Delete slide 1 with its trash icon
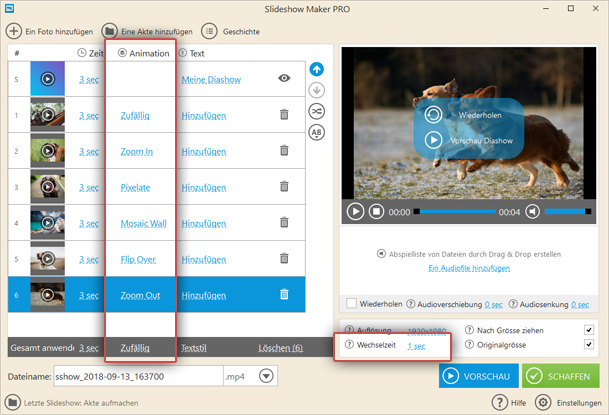The image size is (609, 415). [x=284, y=115]
